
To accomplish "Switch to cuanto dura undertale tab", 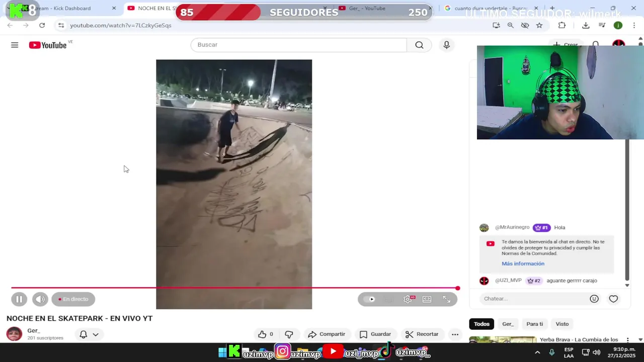I will point(491,8).
